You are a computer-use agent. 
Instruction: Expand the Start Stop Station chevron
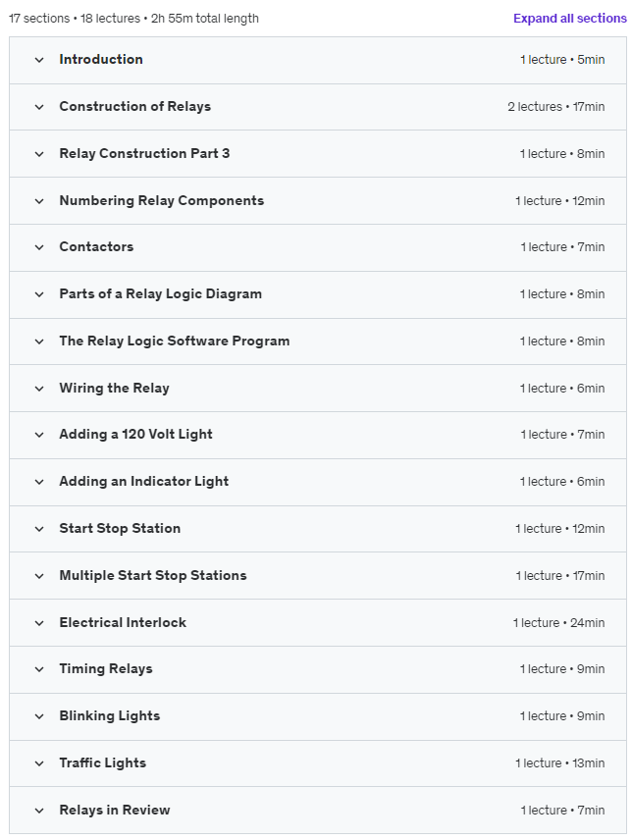[x=39, y=529]
